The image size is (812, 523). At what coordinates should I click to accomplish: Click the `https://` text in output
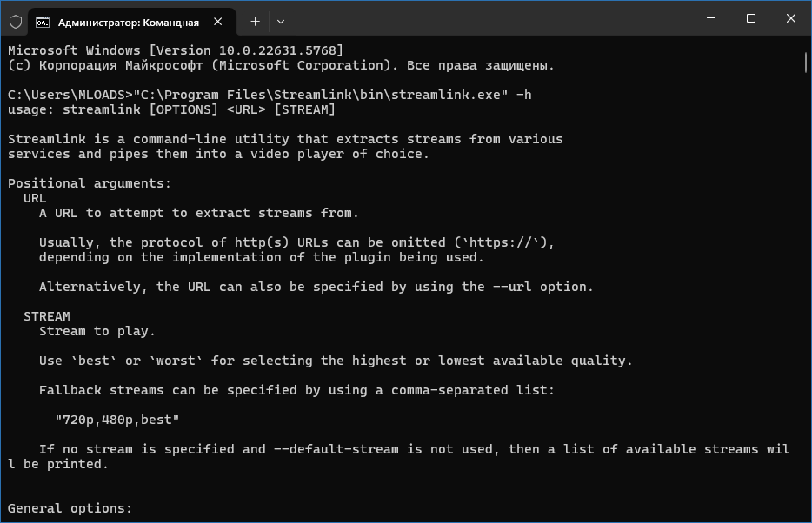click(x=505, y=242)
